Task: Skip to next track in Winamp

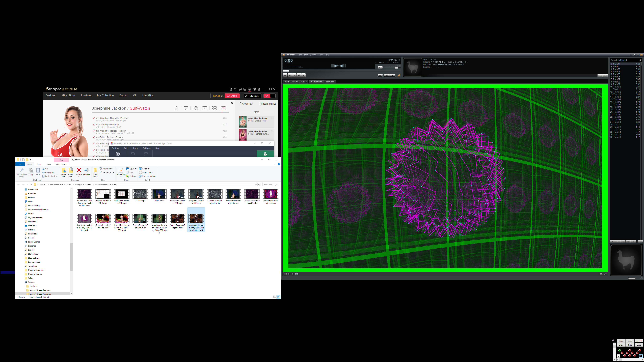Action: click(303, 75)
